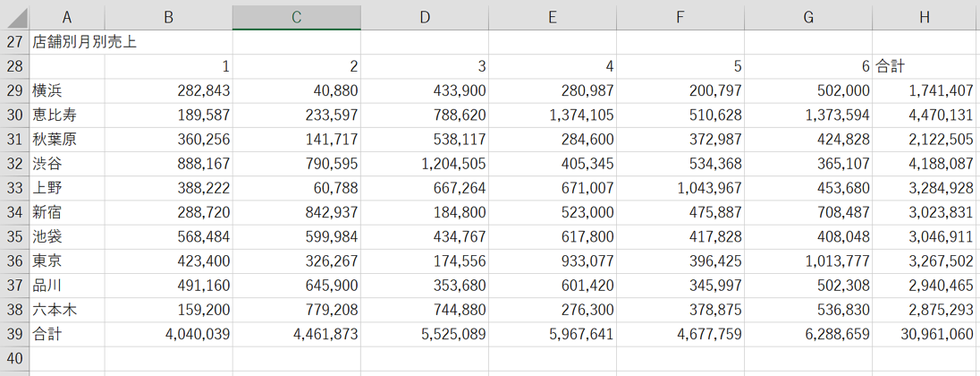Screen dimensions: 980x376
Task: Select the cell containing 1,374,105
Action: [553, 115]
